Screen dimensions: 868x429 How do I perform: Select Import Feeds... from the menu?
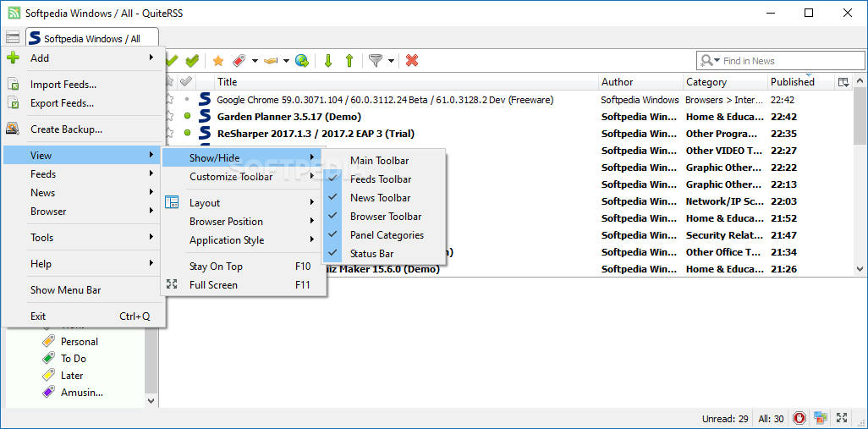click(84, 85)
